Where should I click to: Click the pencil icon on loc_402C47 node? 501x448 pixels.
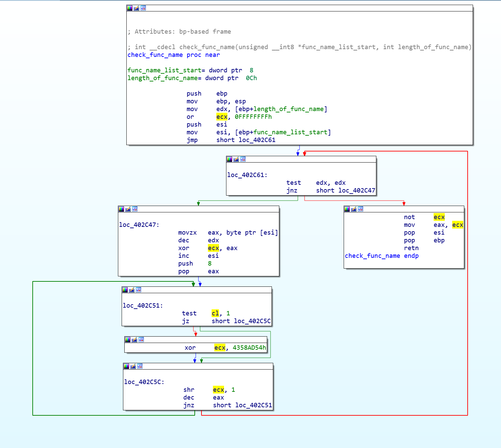point(128,209)
